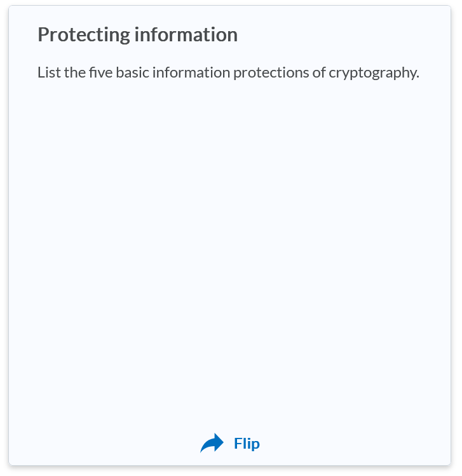Select the share-style arrow beside Flip
The image size is (462, 476).
[212, 443]
